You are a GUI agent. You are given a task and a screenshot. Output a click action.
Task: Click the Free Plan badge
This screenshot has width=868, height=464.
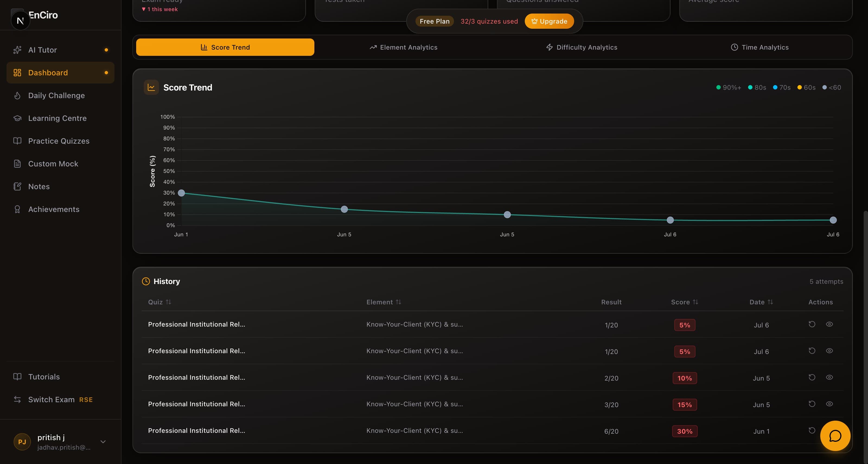[x=434, y=21]
